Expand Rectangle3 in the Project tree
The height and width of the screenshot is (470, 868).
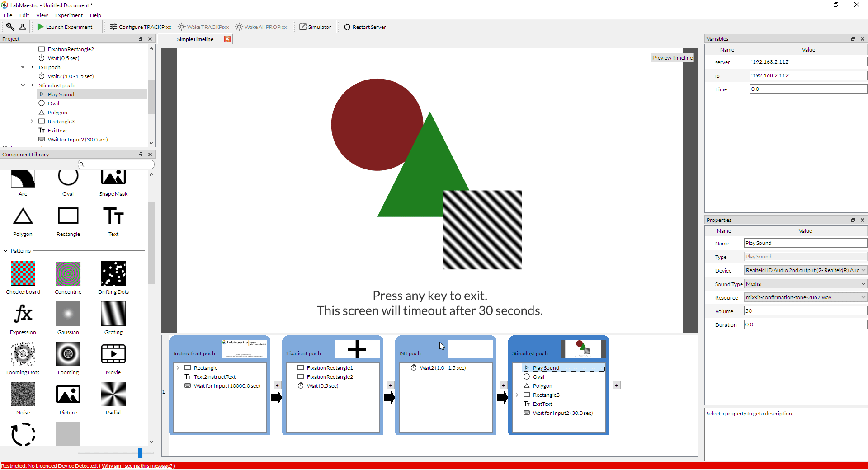coord(32,121)
